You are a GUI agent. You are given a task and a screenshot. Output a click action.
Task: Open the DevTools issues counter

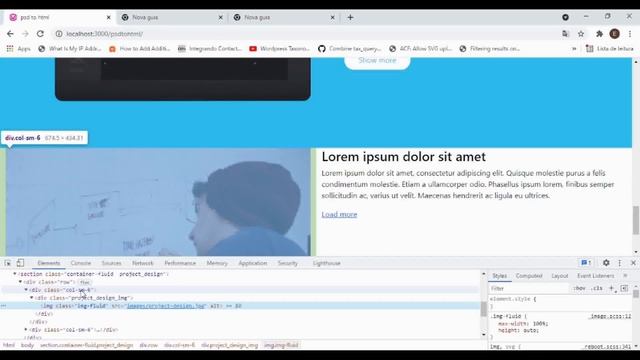pyautogui.click(x=586, y=263)
